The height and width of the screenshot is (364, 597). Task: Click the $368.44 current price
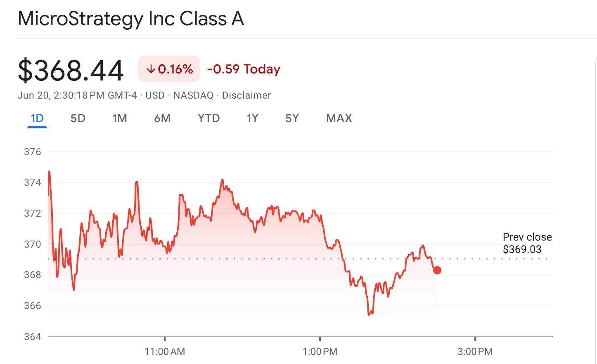[x=71, y=70]
